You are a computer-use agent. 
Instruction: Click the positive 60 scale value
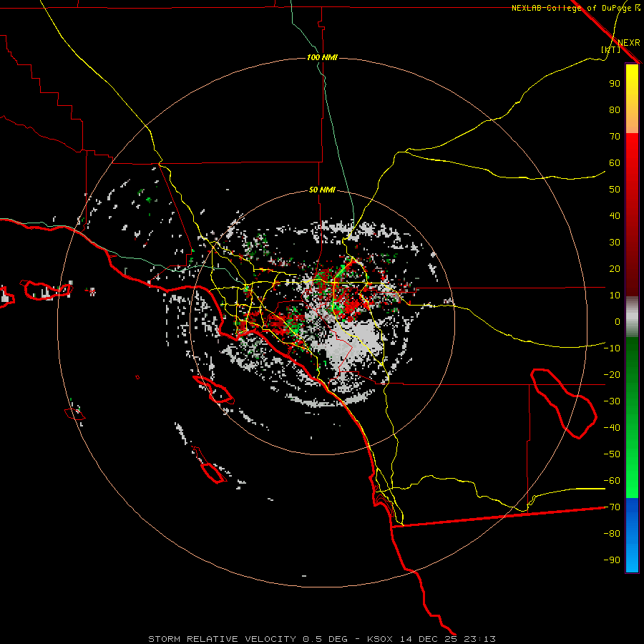point(615,162)
